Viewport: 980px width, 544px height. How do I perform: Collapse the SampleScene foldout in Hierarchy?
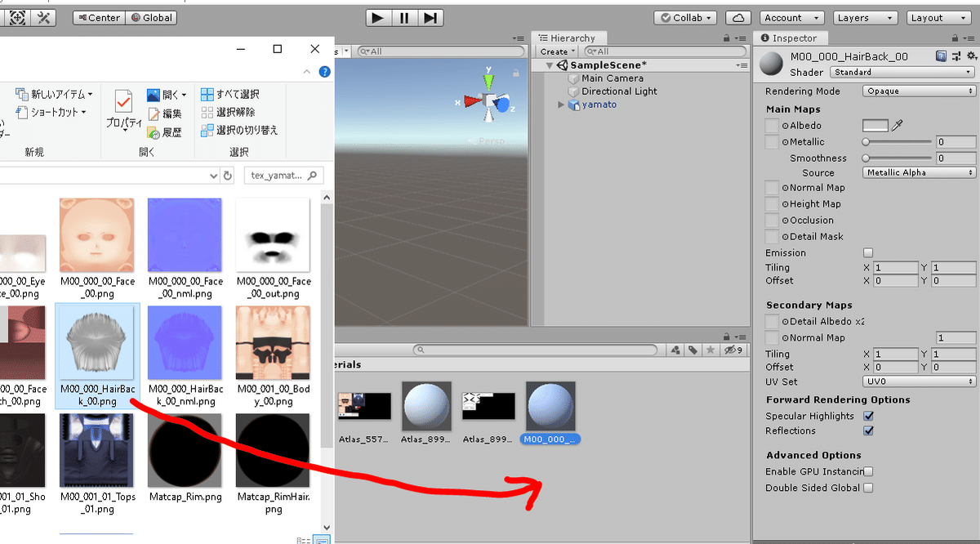tap(550, 65)
